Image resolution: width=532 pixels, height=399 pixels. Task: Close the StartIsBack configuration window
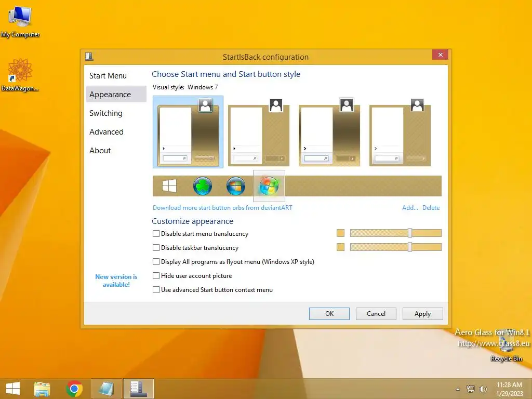pos(441,55)
